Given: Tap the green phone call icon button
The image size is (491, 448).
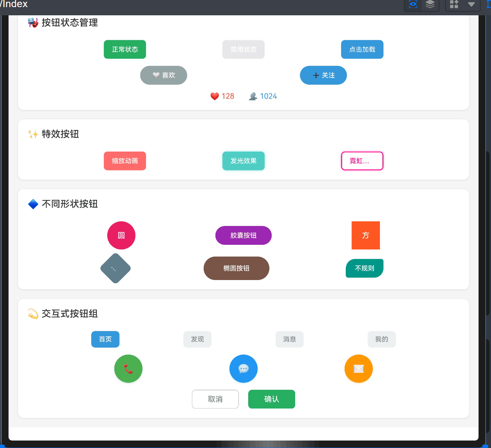Looking at the screenshot, I should coord(128,369).
